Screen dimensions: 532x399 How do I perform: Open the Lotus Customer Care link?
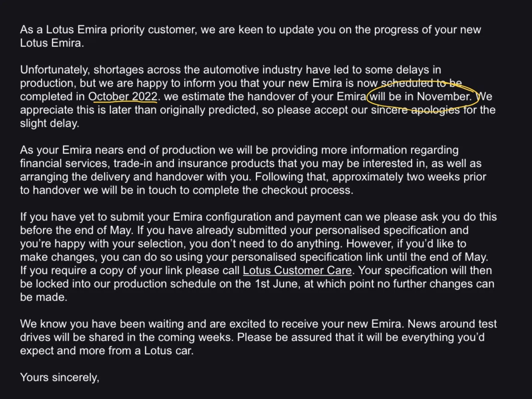(x=297, y=270)
